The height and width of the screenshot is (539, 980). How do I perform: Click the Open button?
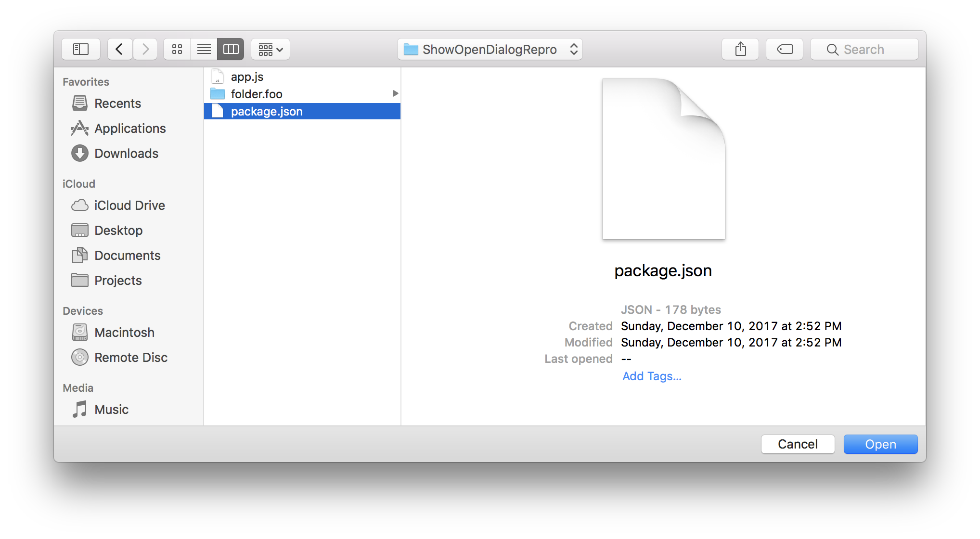pyautogui.click(x=880, y=444)
